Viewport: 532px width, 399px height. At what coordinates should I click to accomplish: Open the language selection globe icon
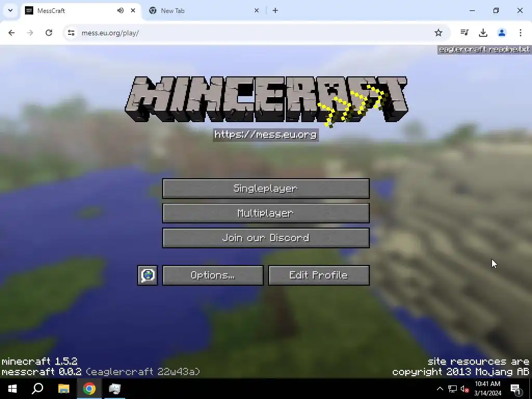click(x=148, y=275)
